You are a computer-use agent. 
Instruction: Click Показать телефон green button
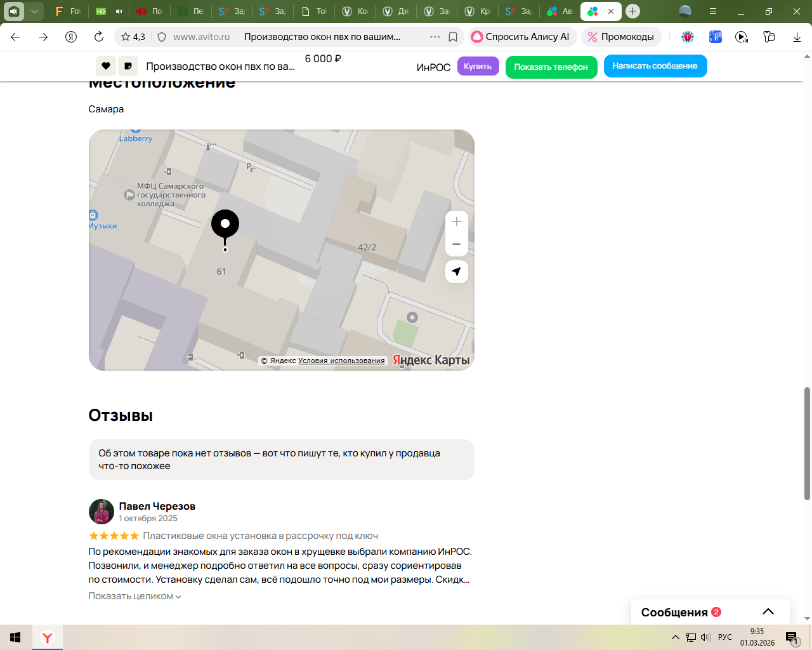point(551,67)
